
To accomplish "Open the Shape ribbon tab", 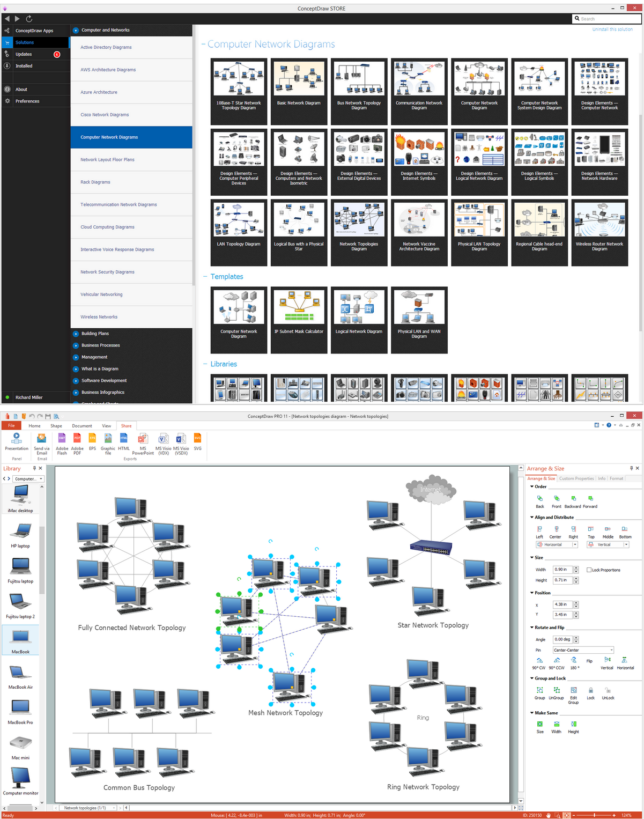I will click(56, 426).
